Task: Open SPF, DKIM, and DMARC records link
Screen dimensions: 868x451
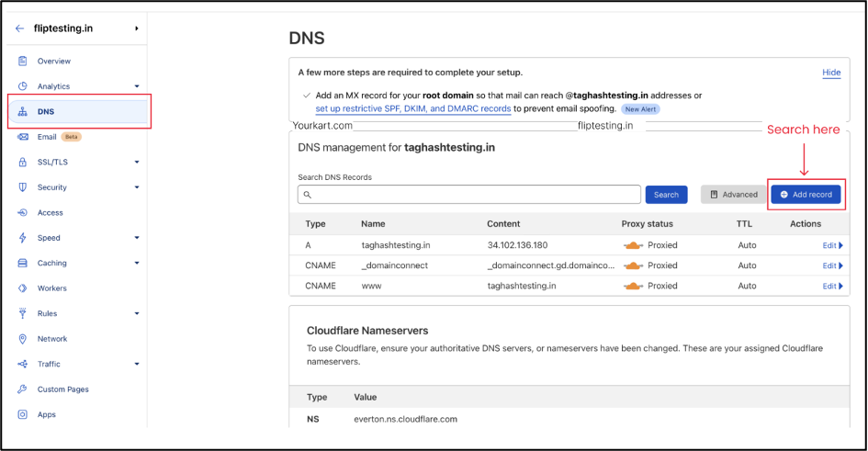Action: (413, 109)
